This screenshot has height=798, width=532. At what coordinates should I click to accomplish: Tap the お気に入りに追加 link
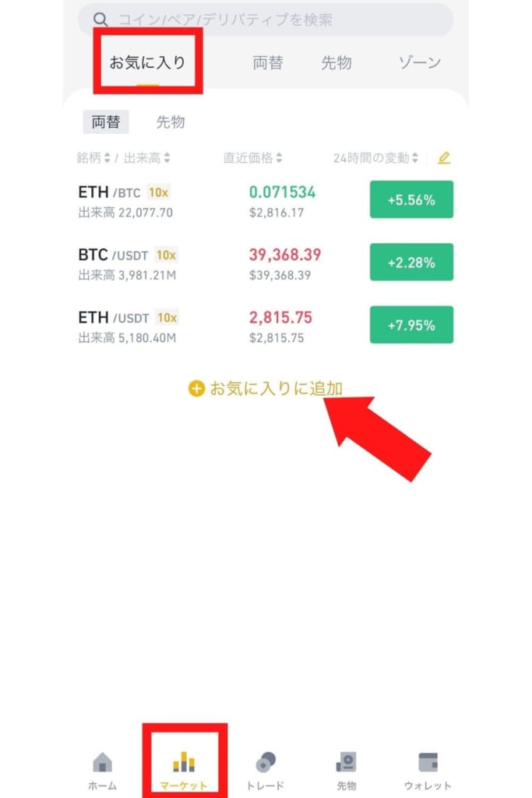277,389
